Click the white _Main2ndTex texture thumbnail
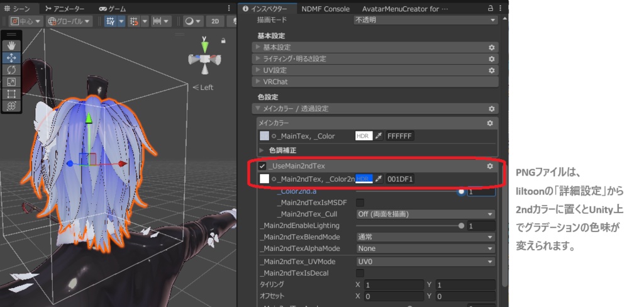The height and width of the screenshot is (307, 644). pos(265,179)
